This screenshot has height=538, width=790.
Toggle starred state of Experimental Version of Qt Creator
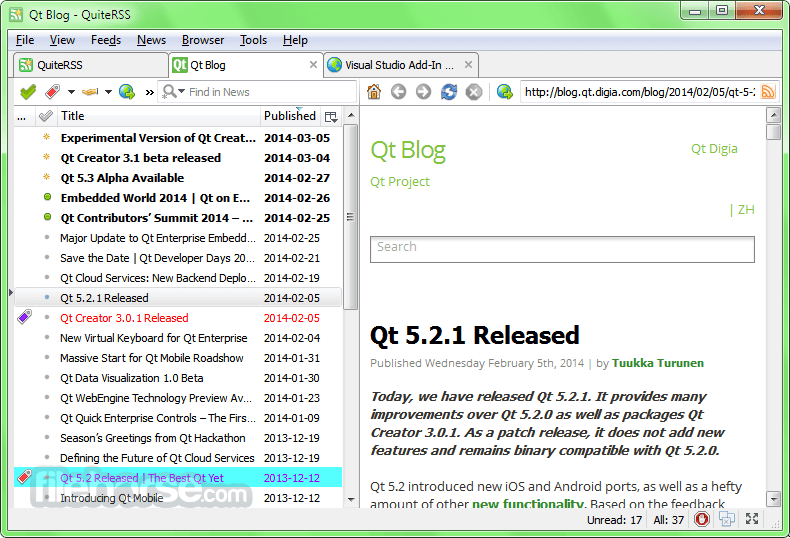[47, 137]
